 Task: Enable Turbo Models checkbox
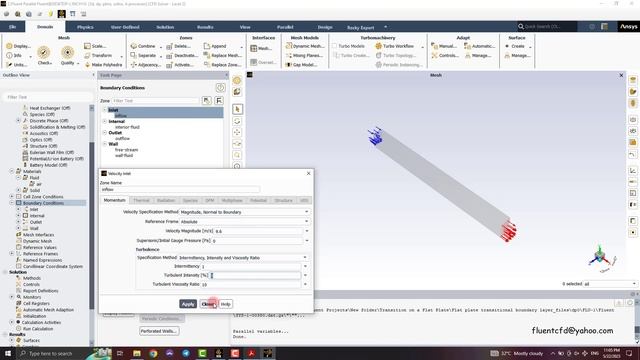335,46
